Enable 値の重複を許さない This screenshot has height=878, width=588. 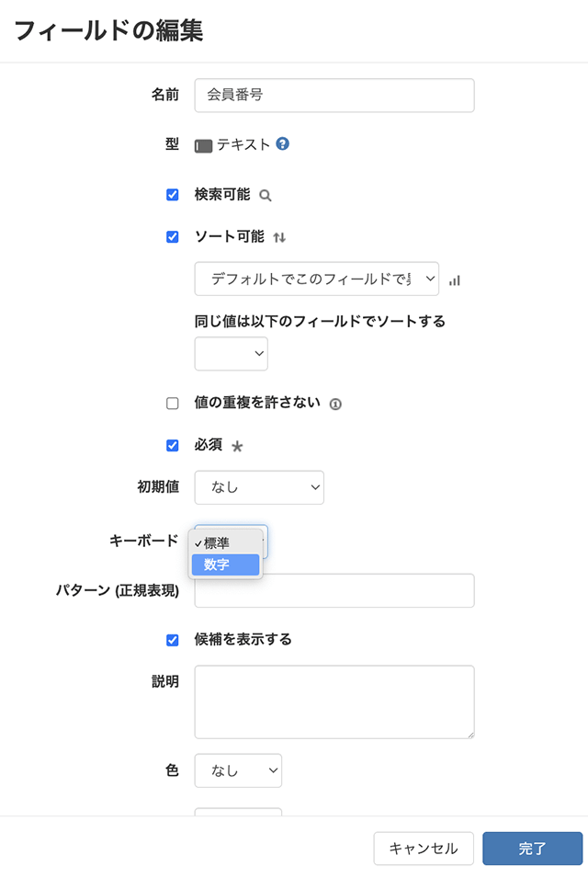(171, 403)
